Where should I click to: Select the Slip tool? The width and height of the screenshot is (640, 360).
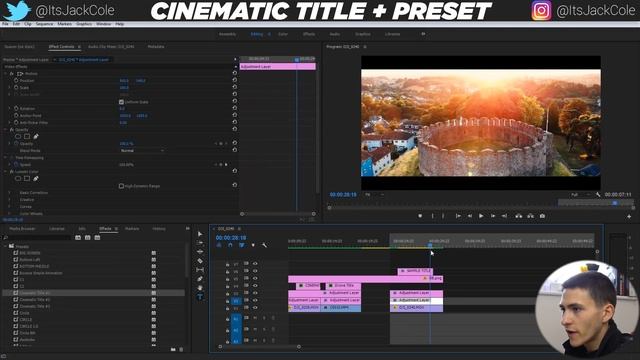(200, 270)
